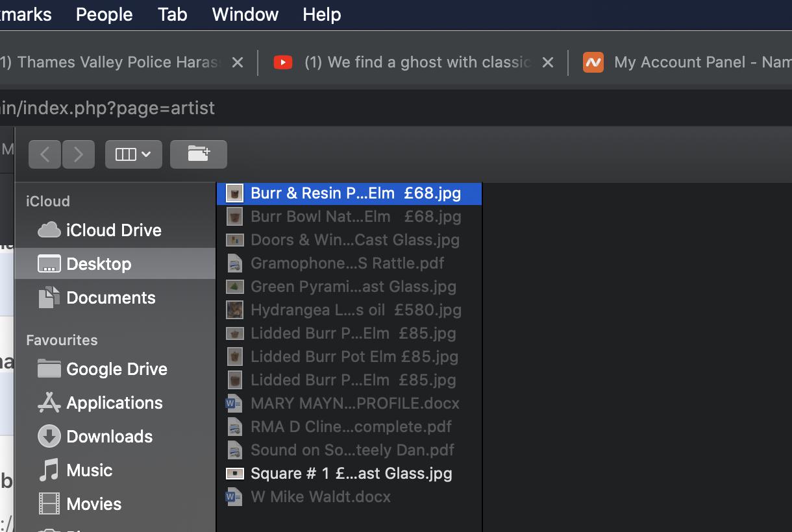792x532 pixels.
Task: Select Square # 1 Cast Glass.jpg file
Action: (x=351, y=474)
